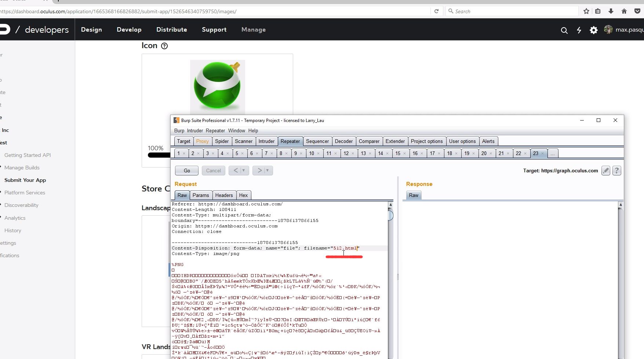Viewport: 644px width, 359px height.
Task: Click the Cancel button
Action: [214, 170]
